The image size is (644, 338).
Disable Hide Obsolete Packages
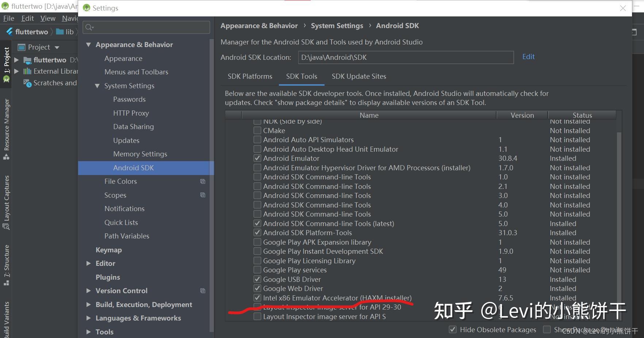pos(452,329)
